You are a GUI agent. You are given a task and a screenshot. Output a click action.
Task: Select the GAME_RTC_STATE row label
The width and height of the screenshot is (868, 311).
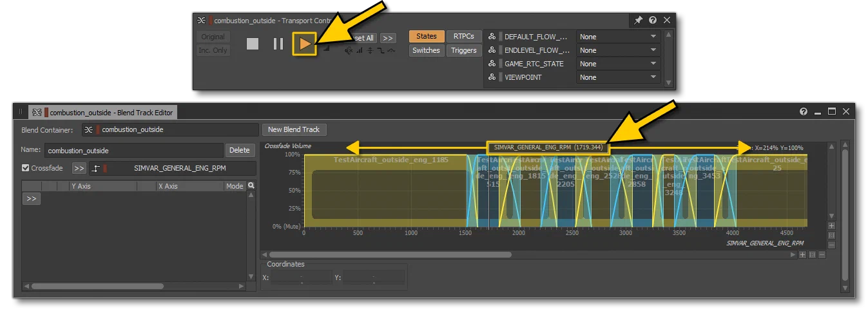tap(534, 64)
